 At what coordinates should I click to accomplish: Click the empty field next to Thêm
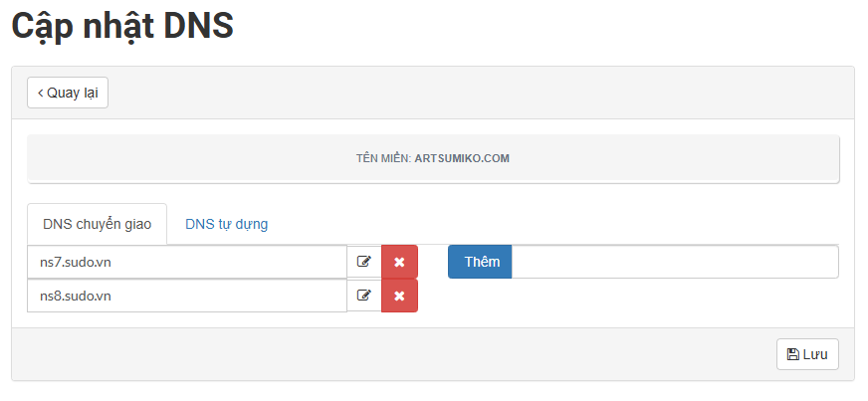(674, 262)
